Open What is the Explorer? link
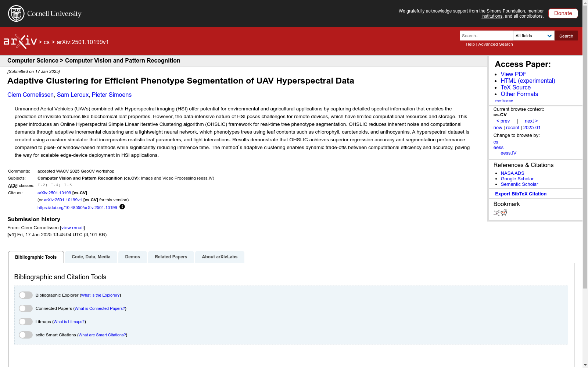The width and height of the screenshot is (588, 368). [100, 295]
